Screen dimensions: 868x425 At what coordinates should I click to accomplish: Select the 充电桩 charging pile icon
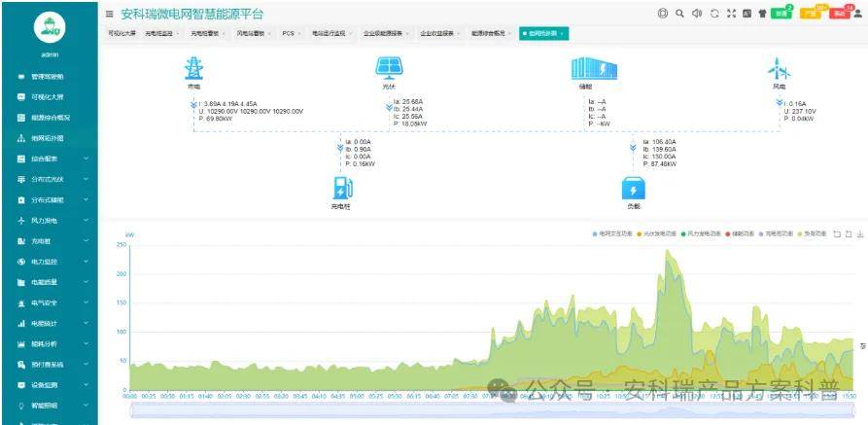pos(343,189)
